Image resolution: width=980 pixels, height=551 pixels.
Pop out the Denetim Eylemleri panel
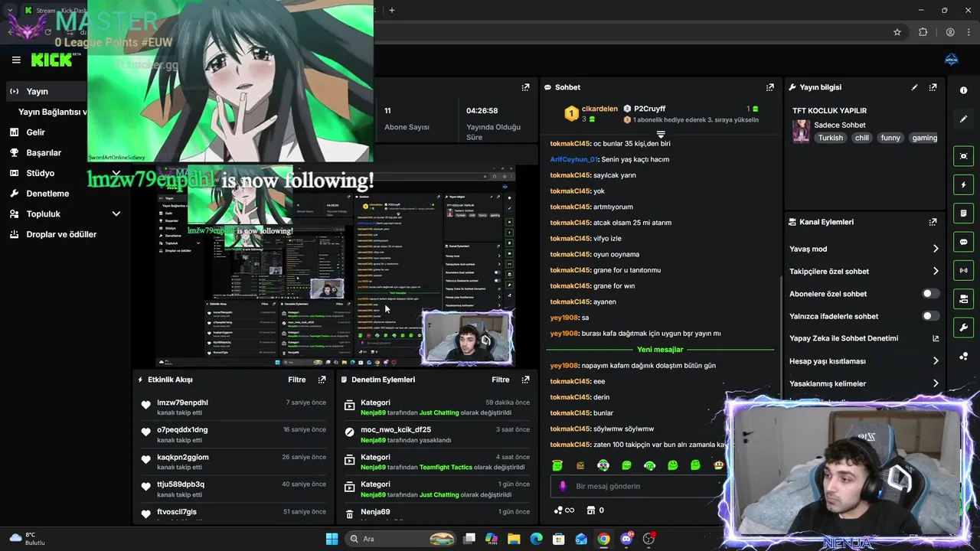pos(525,380)
